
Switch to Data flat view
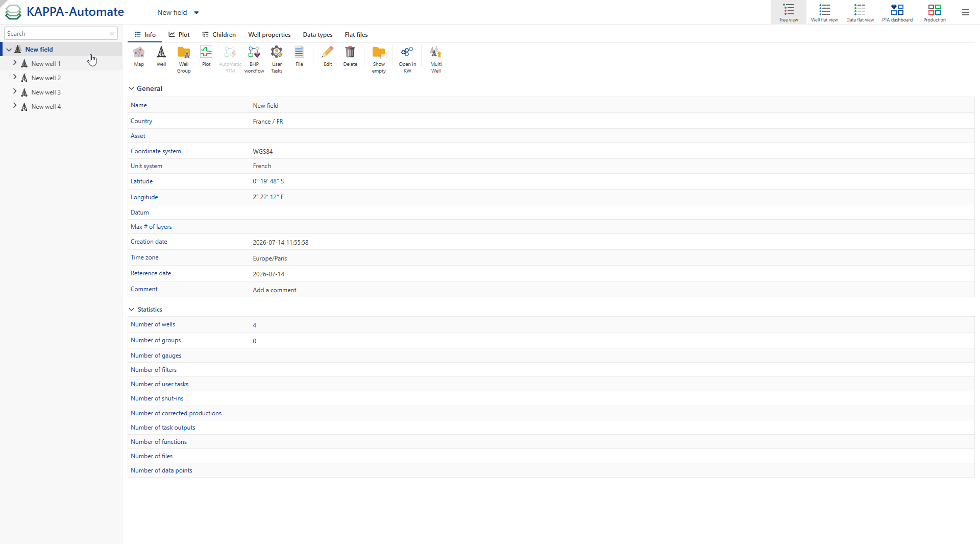[x=860, y=12]
